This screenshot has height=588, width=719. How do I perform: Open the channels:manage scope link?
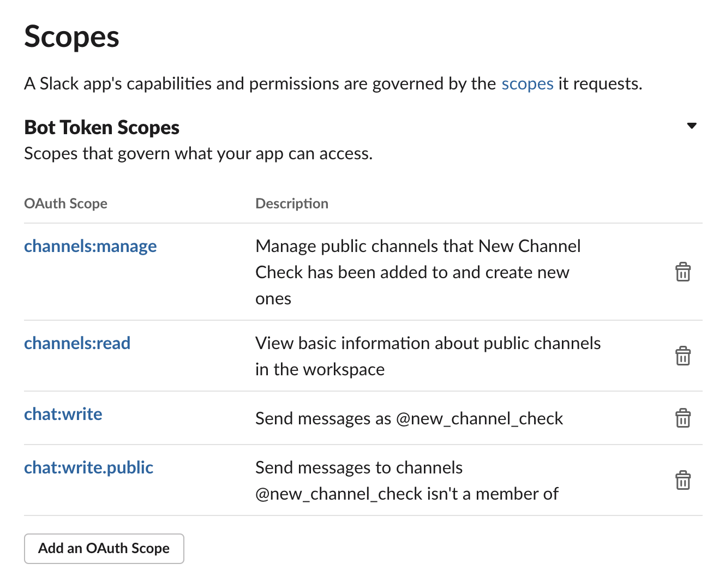[x=91, y=246]
